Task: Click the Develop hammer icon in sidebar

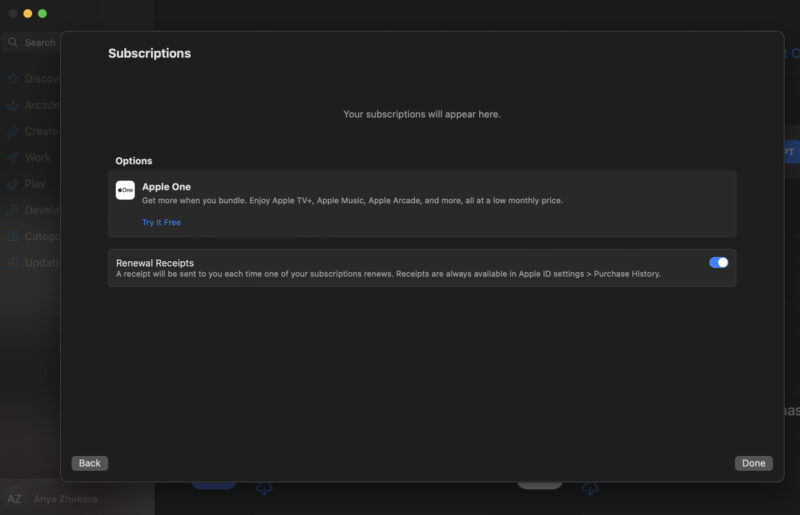Action: click(13, 210)
